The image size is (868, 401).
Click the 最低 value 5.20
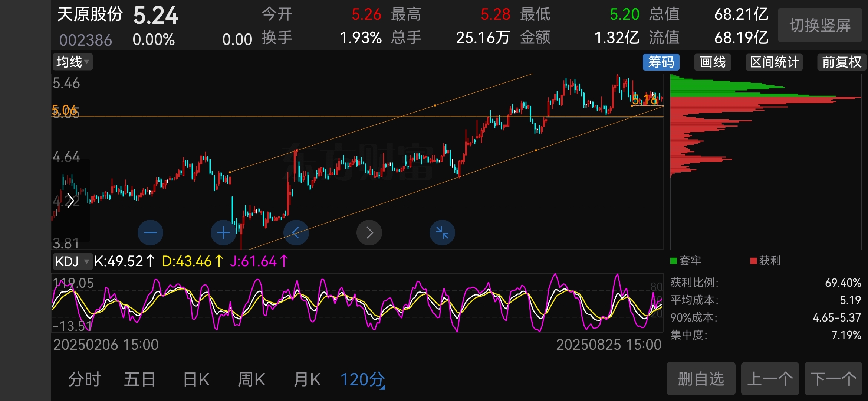625,14
